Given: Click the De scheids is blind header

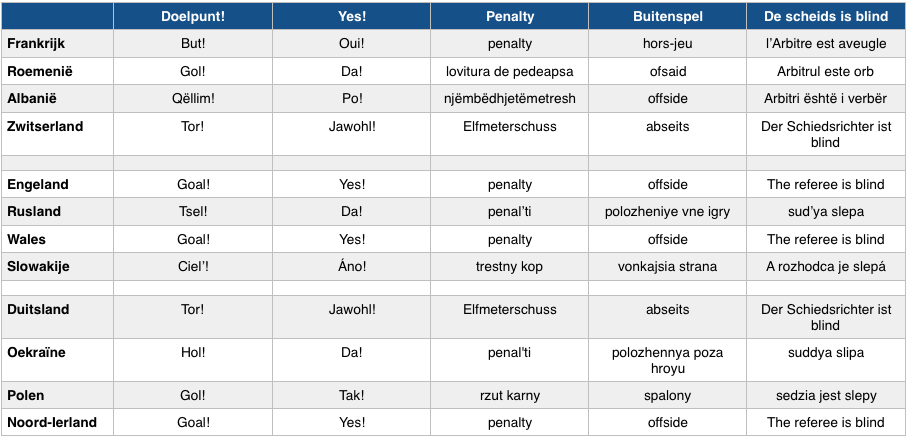Looking at the screenshot, I should click(825, 16).
